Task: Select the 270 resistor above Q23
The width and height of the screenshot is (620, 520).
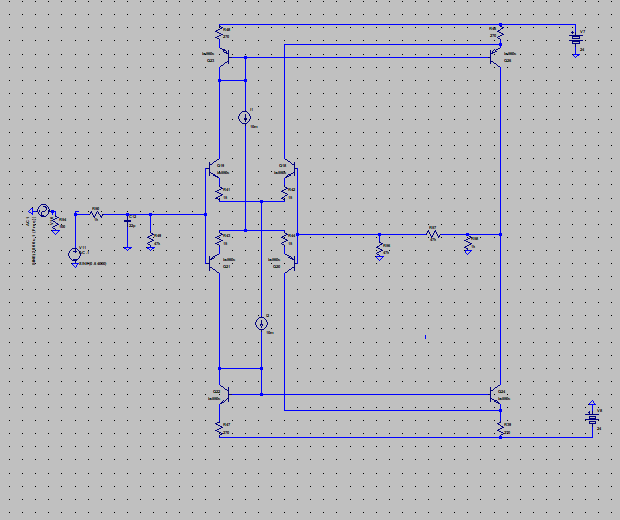Action: point(219,33)
